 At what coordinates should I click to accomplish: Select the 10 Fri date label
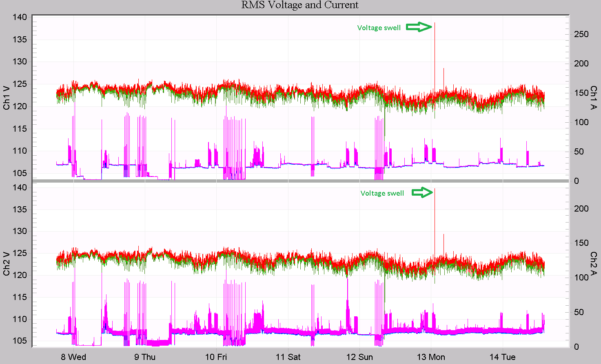click(216, 357)
